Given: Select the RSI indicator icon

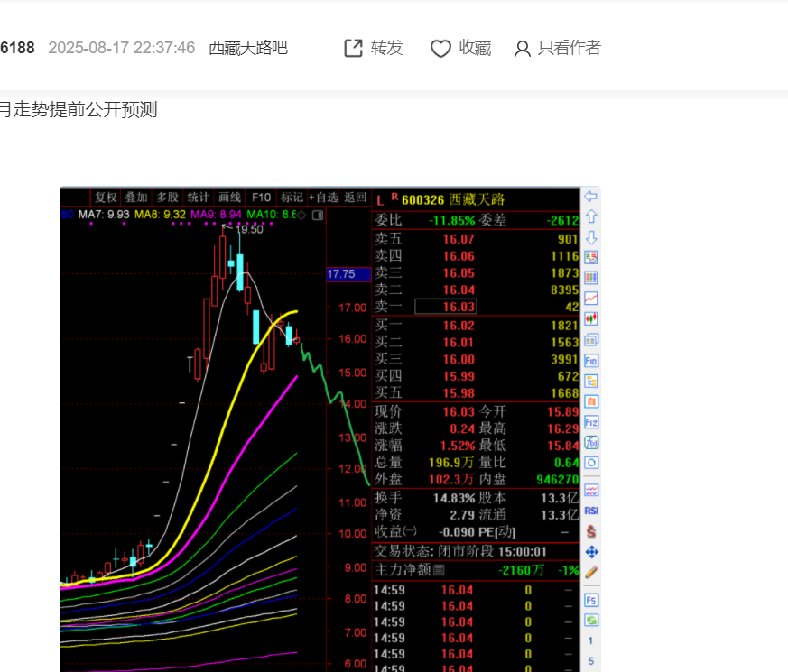Looking at the screenshot, I should (x=591, y=511).
